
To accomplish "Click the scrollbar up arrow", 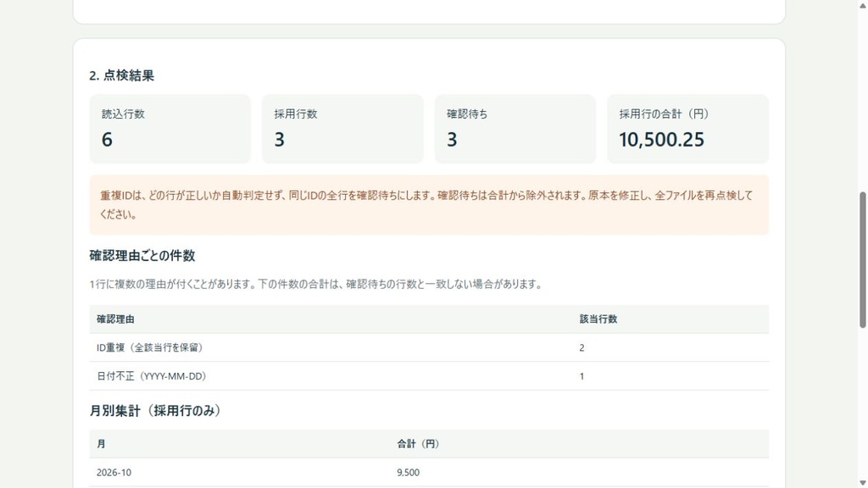I will (x=862, y=4).
